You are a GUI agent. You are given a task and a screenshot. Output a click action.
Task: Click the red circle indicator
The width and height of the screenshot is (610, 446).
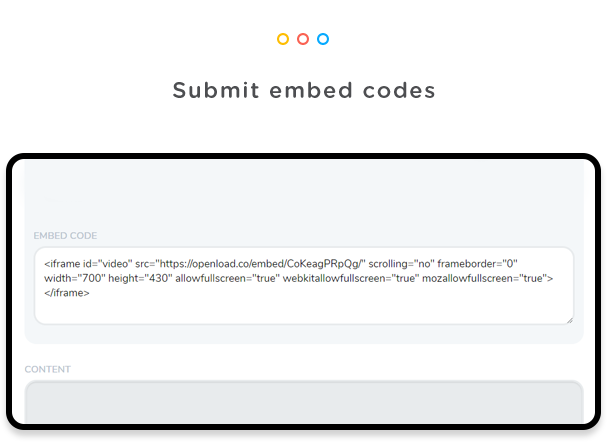pos(303,39)
